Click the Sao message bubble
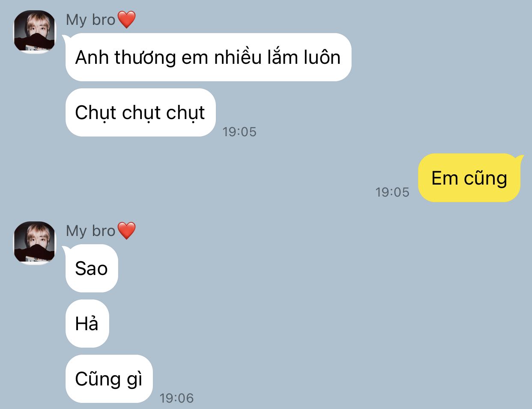The width and height of the screenshot is (532, 409). [x=92, y=268]
